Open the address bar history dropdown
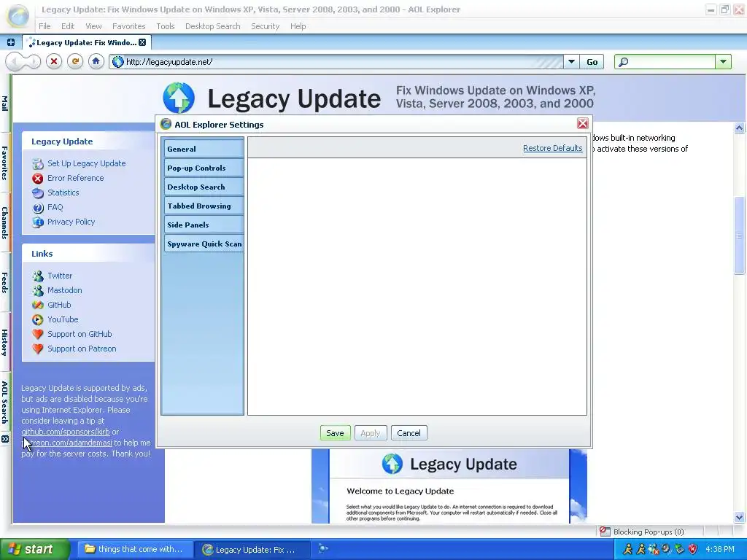The image size is (747, 560). pyautogui.click(x=571, y=62)
